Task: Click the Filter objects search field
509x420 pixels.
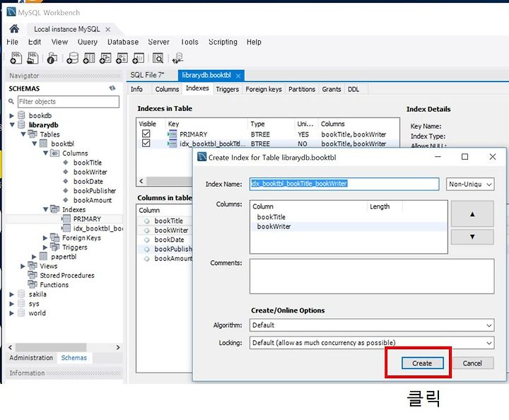Action: pyautogui.click(x=69, y=102)
